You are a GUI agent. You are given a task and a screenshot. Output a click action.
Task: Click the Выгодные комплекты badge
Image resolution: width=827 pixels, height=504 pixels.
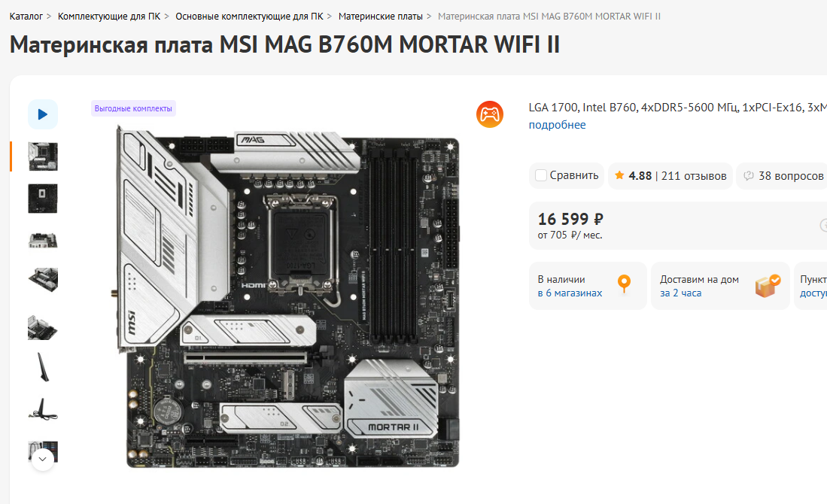tap(133, 108)
